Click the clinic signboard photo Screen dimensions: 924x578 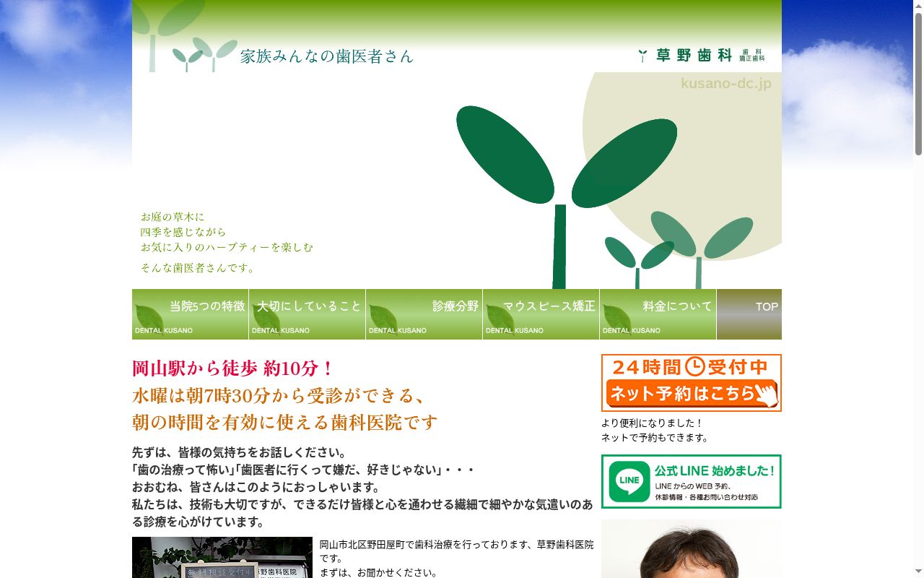pos(222,557)
